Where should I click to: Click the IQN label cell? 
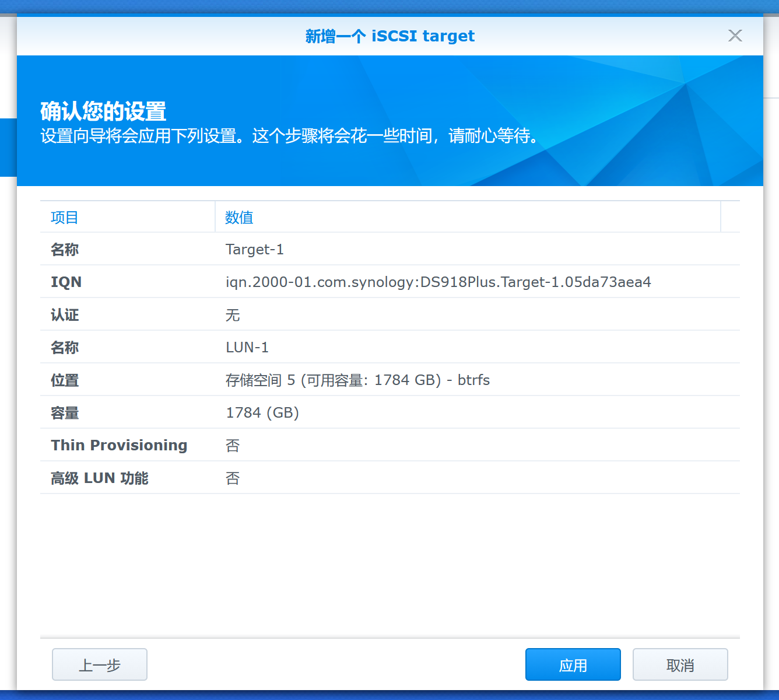pos(66,282)
